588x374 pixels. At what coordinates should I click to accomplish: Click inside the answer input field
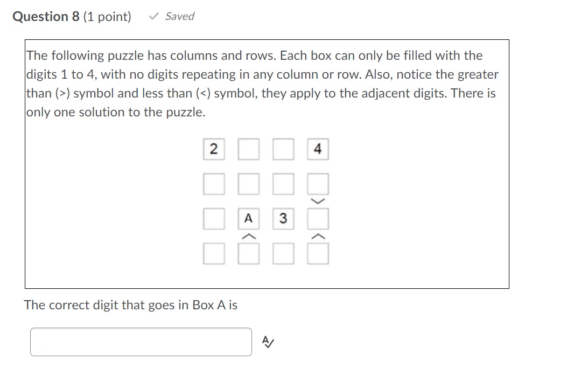(x=141, y=341)
